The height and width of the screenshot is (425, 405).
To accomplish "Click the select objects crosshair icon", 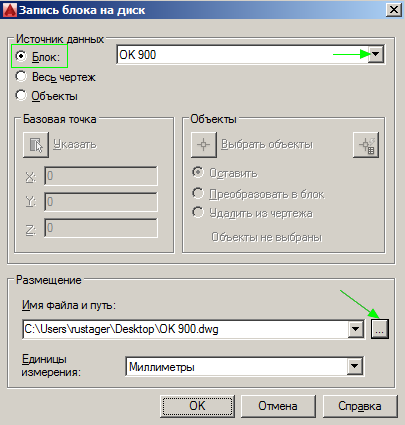I will [x=203, y=145].
